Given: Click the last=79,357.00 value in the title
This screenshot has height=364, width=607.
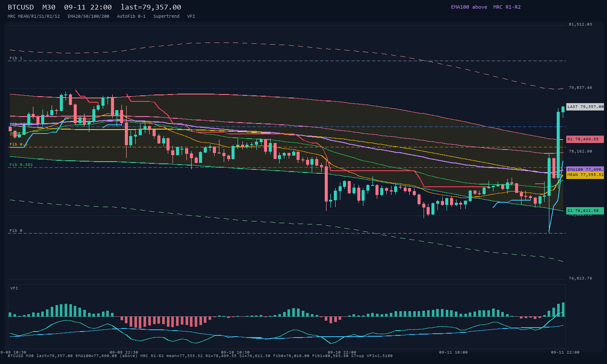Looking at the screenshot, I should point(151,7).
